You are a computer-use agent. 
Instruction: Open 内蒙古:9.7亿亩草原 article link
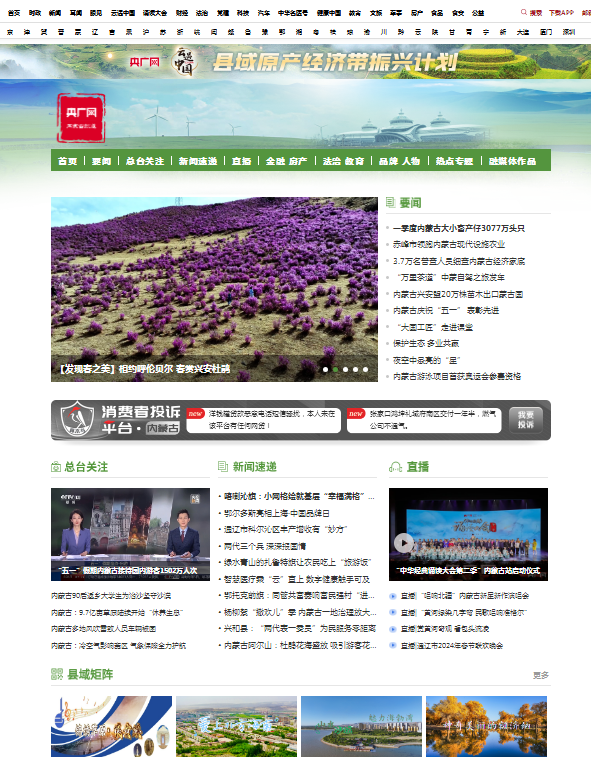117,613
